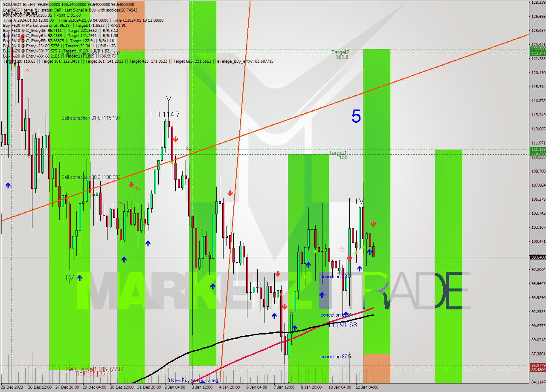Click red down arrow above the latest candles
The width and height of the screenshot is (546, 392).
point(373,223)
